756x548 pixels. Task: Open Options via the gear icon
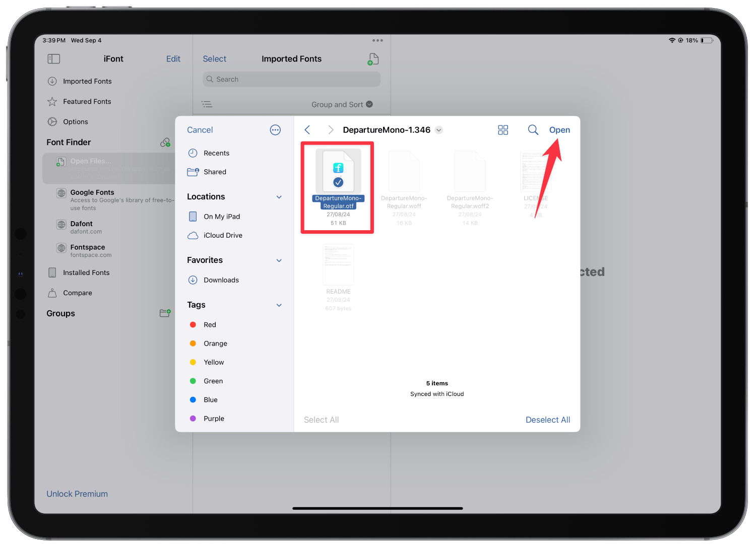click(52, 121)
